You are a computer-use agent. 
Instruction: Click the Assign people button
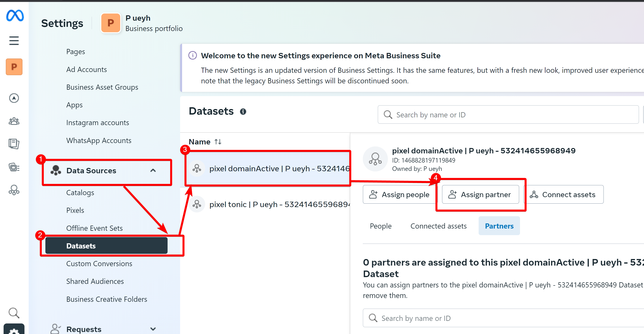pyautogui.click(x=399, y=194)
